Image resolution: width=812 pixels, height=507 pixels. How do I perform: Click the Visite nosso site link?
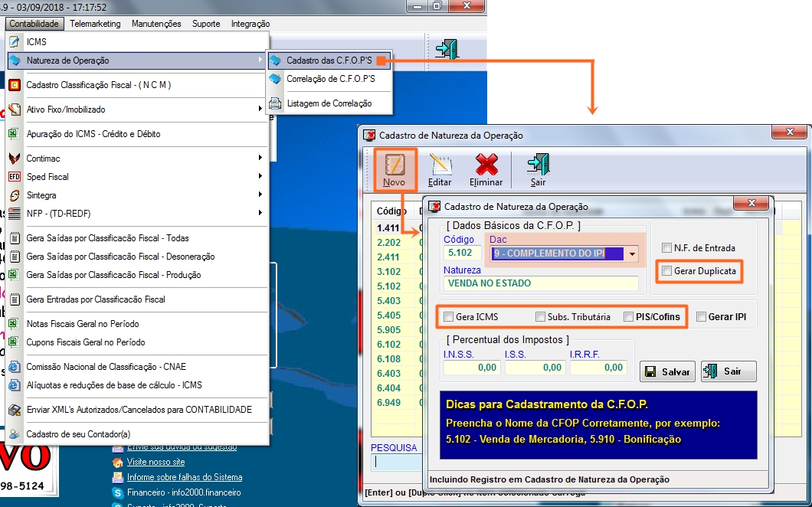click(156, 463)
